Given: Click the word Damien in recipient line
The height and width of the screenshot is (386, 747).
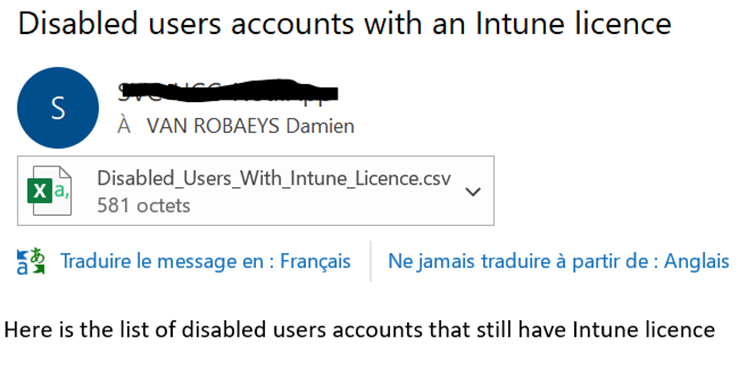Looking at the screenshot, I should click(x=320, y=126).
